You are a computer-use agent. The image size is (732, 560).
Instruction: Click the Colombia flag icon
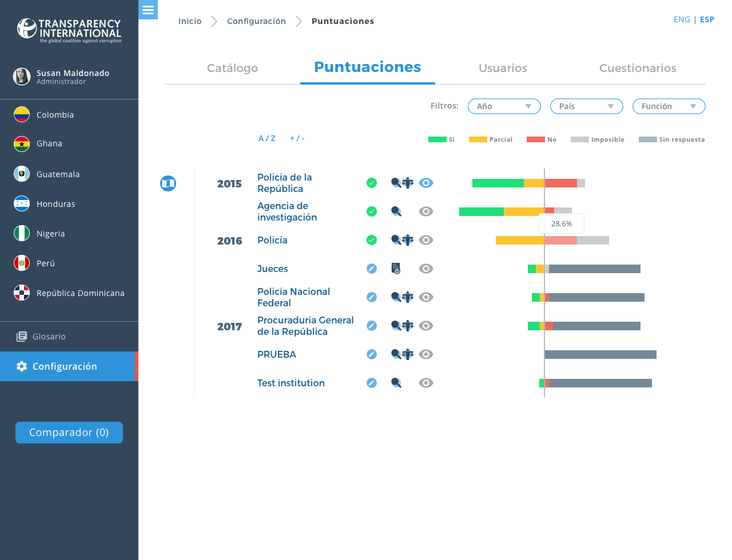point(22,115)
